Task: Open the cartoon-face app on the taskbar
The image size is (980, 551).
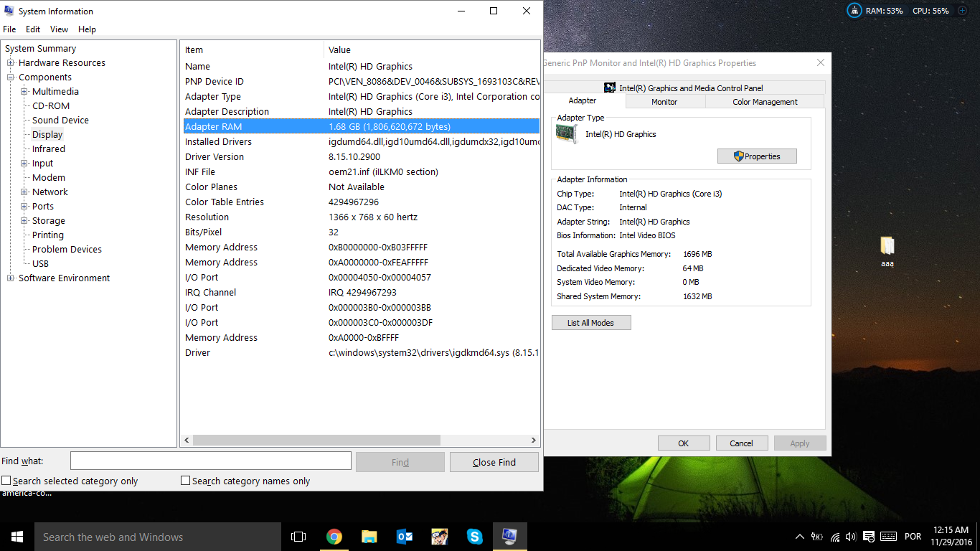Action: (439, 537)
